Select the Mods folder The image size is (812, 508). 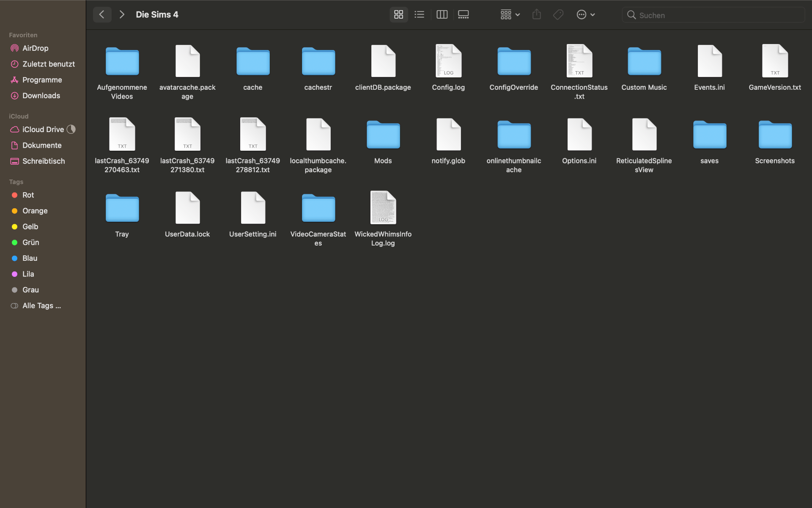383,135
